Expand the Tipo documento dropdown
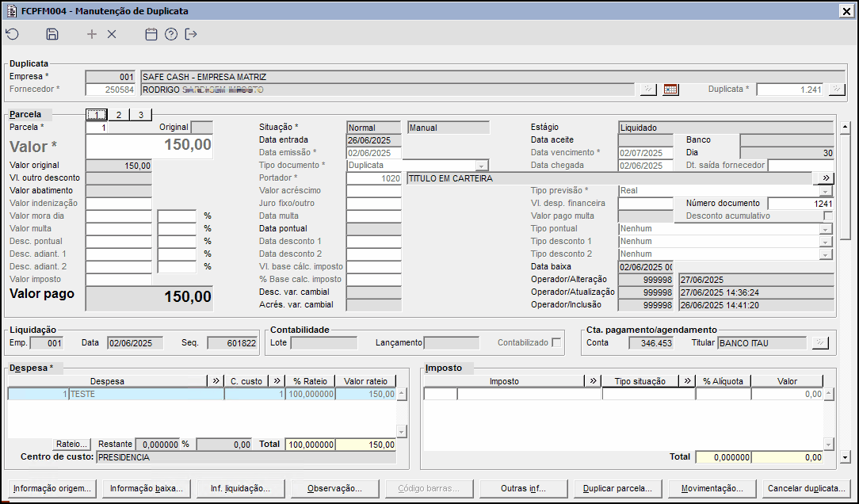Viewport: 859px width, 504px height. tap(481, 166)
